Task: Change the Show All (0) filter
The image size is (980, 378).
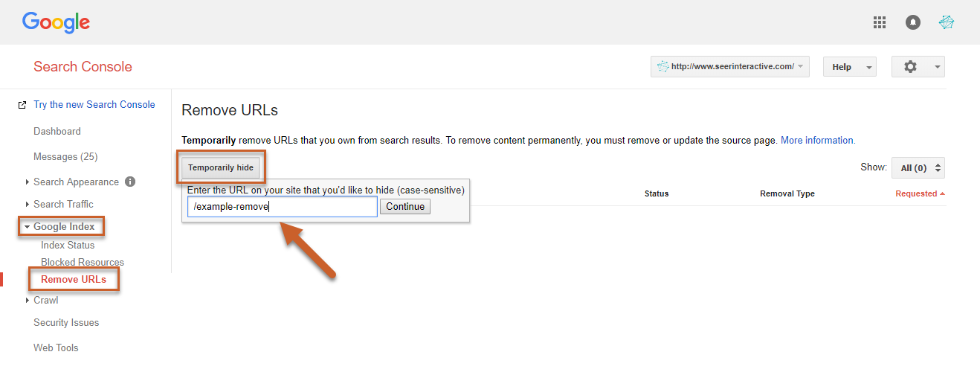Action: pos(921,168)
